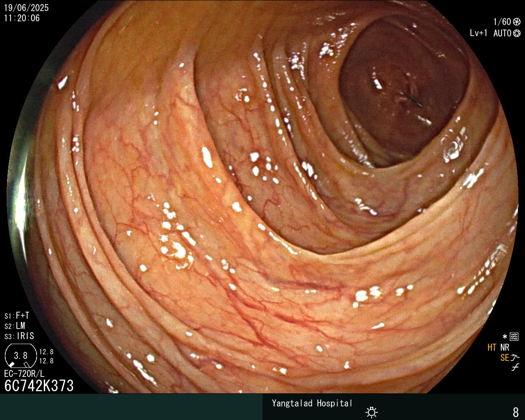The height and width of the screenshot is (420, 525).
Task: Click the AUTO iris mode label
Action: 502,33
